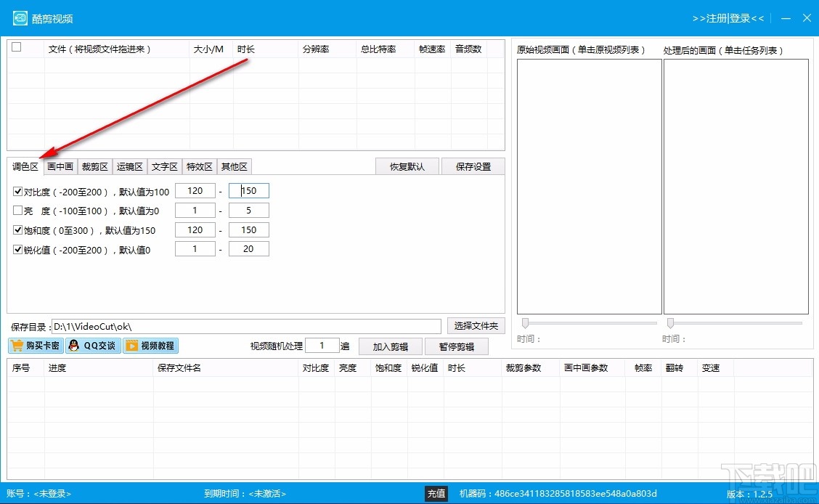This screenshot has height=504, width=819.
Task: Click the 保存文件名 column header
Action: coord(226,368)
